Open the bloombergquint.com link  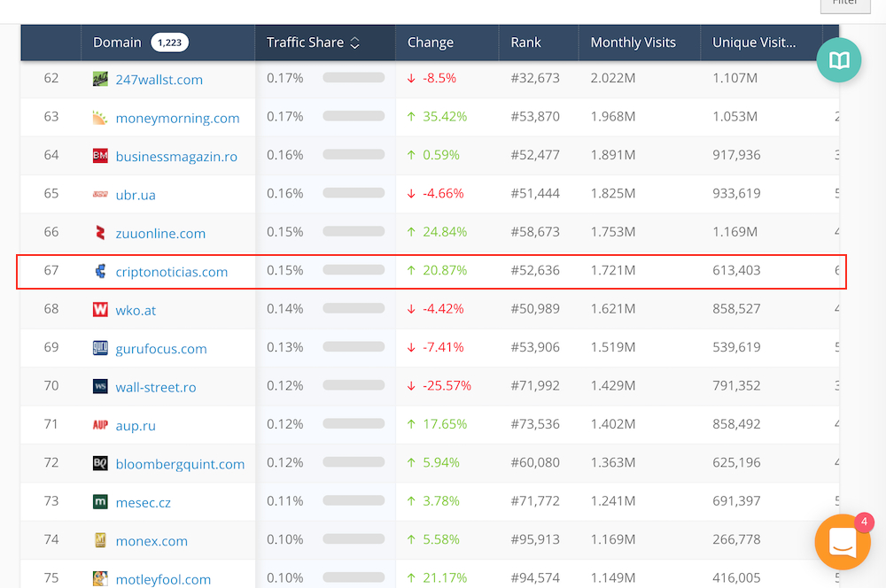(x=180, y=464)
